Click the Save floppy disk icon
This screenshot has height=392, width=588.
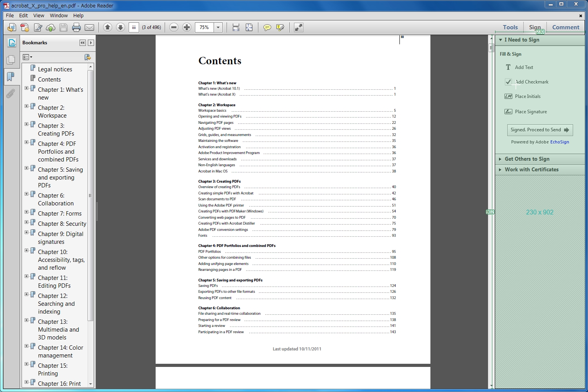[x=64, y=27]
